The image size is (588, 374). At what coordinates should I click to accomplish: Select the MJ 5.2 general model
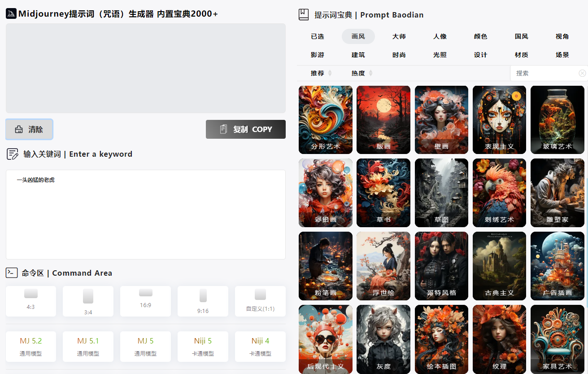pyautogui.click(x=31, y=346)
